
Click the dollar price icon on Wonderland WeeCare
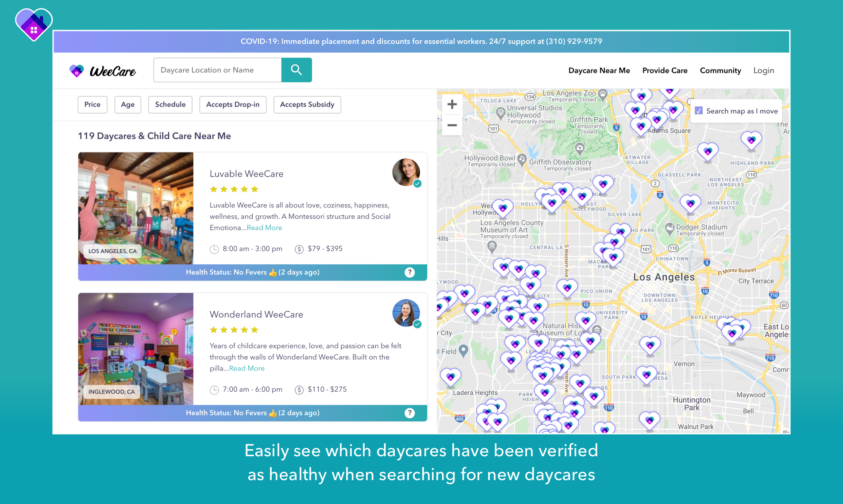(299, 389)
